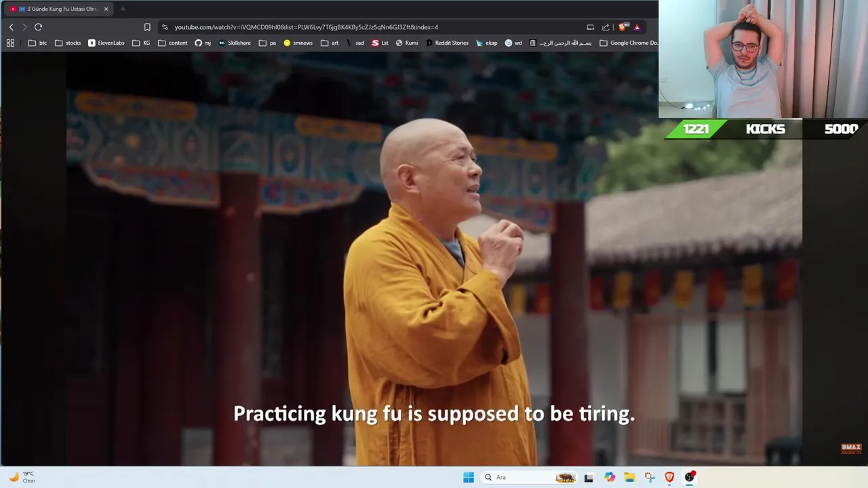
Task: Open Task View on the taskbar
Action: click(589, 477)
